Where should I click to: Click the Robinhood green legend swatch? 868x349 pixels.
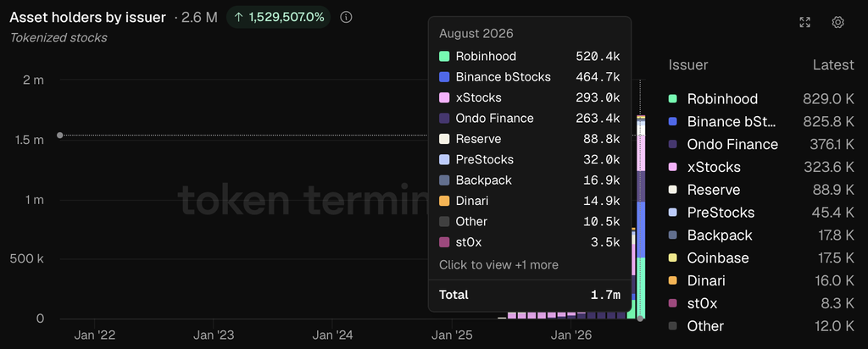point(672,99)
